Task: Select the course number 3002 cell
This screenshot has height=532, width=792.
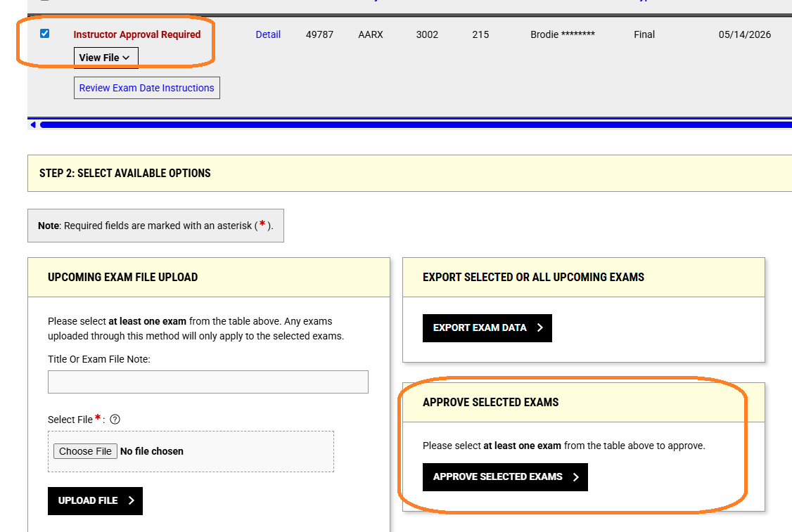Action: pyautogui.click(x=427, y=34)
